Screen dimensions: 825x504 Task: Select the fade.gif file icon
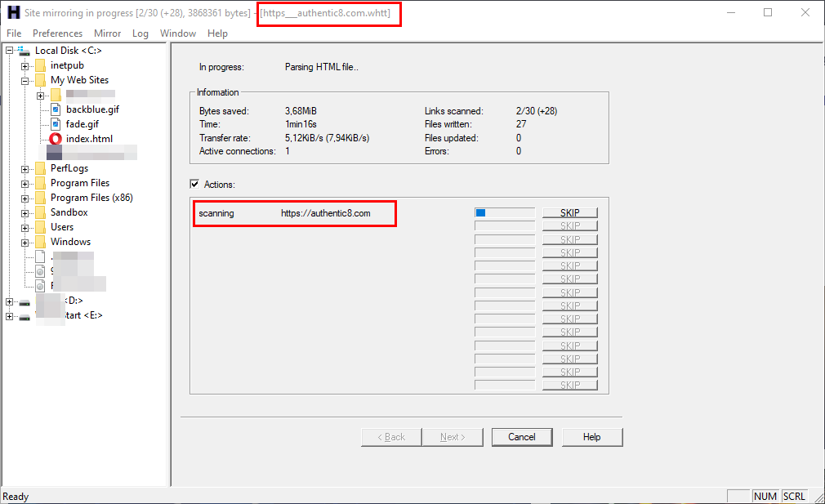click(x=56, y=124)
